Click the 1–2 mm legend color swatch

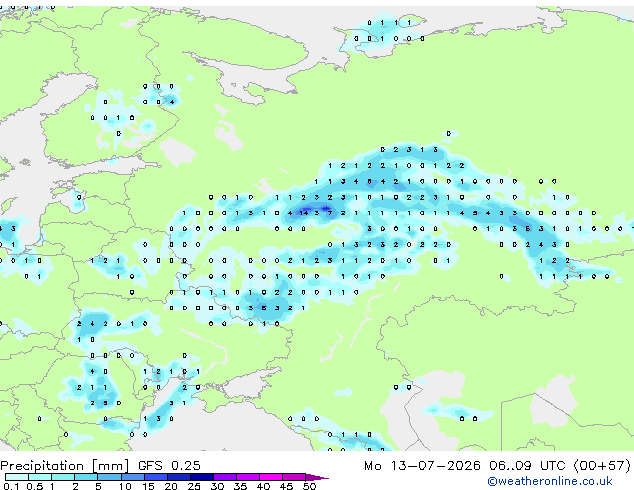point(63,477)
